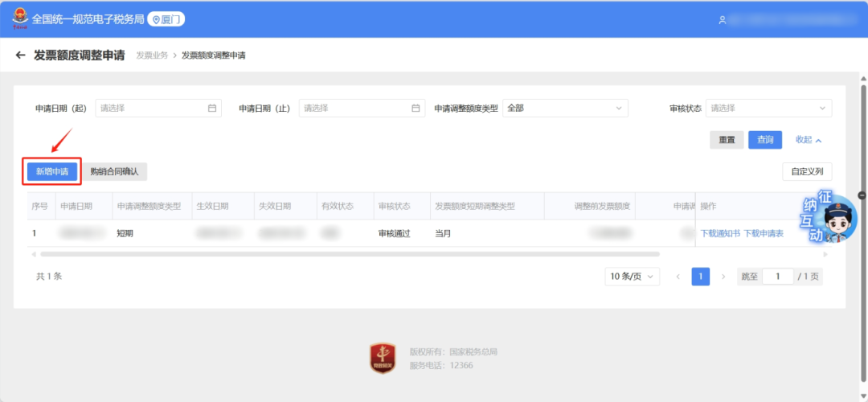Collapse filters with 收起 toggle
Image resolution: width=868 pixels, height=402 pixels.
809,140
